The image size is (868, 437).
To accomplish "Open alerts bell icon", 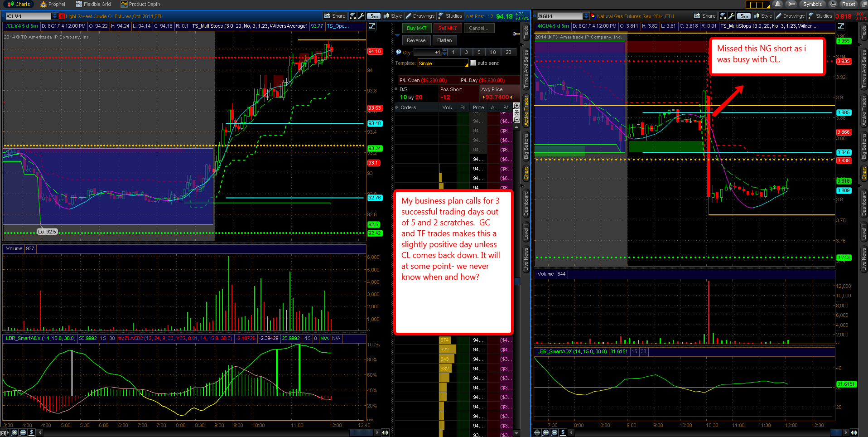I will [x=777, y=4].
